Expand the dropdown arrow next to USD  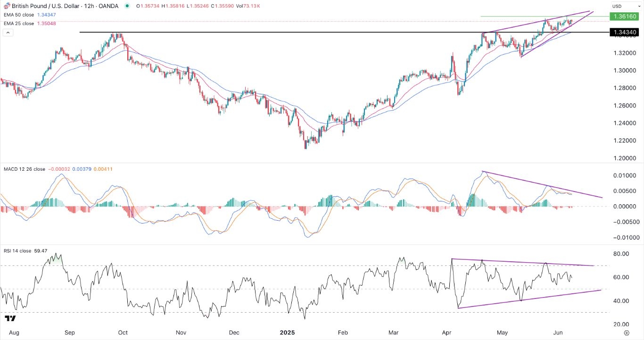point(640,6)
